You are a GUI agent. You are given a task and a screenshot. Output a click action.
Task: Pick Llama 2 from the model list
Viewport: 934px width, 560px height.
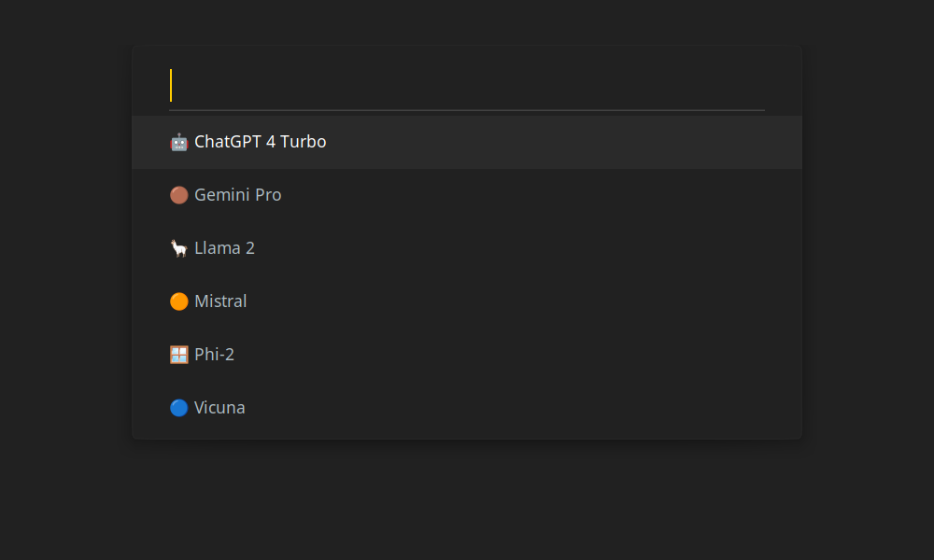[224, 247]
